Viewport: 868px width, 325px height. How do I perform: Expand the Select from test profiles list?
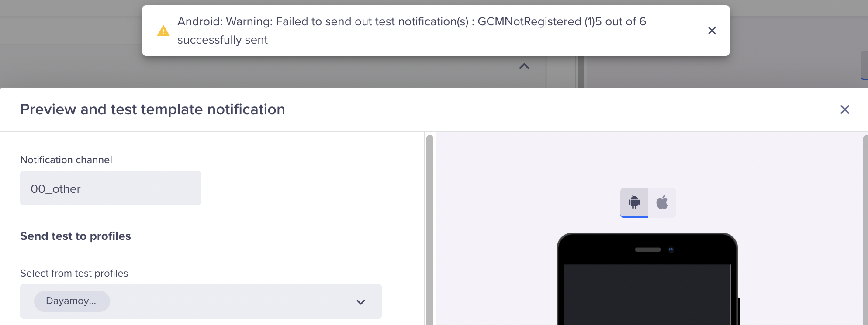point(360,301)
